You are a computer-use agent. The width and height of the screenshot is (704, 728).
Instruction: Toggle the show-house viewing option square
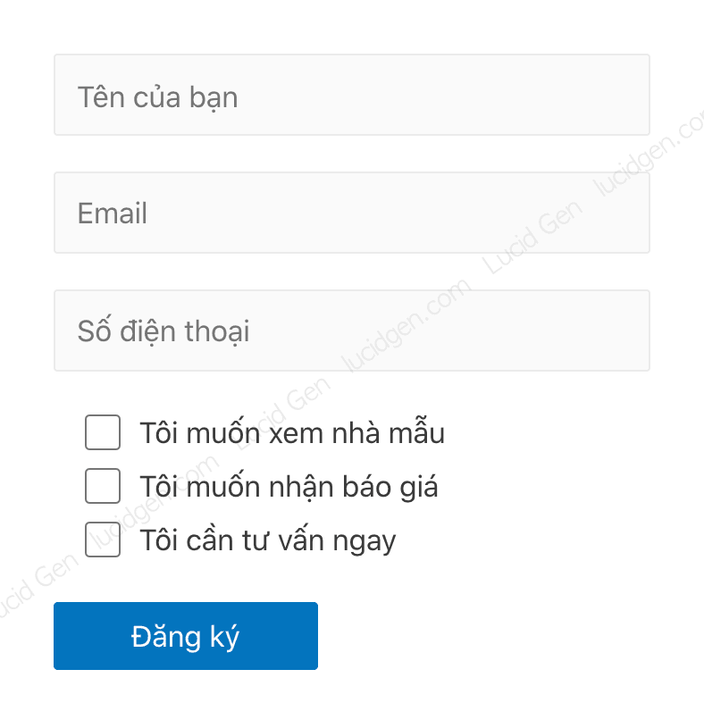pos(103,432)
